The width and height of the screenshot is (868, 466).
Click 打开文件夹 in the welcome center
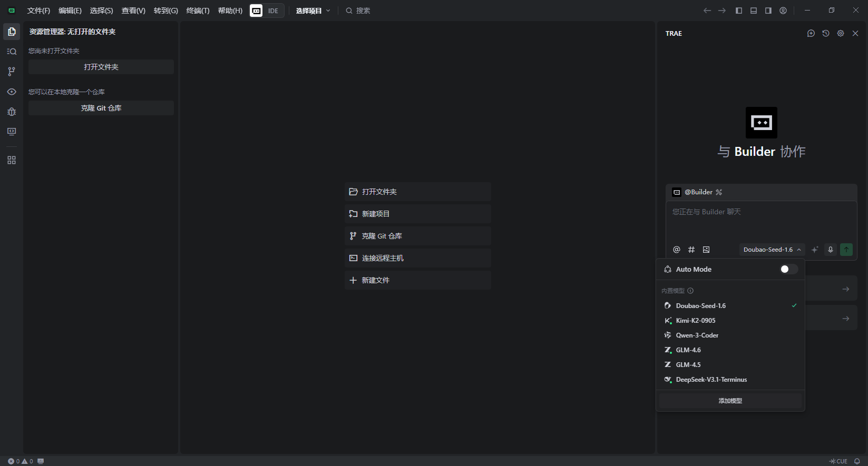(418, 192)
